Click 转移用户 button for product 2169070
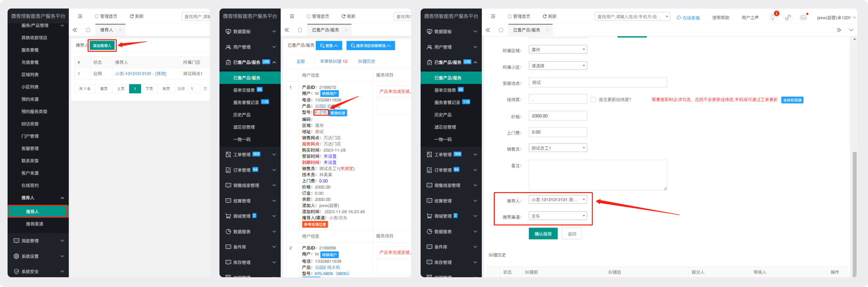Image resolution: width=868 pixels, height=287 pixels. (329, 93)
